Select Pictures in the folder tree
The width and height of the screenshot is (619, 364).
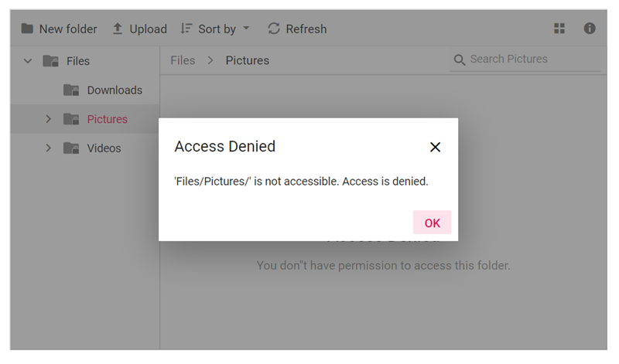tap(107, 119)
